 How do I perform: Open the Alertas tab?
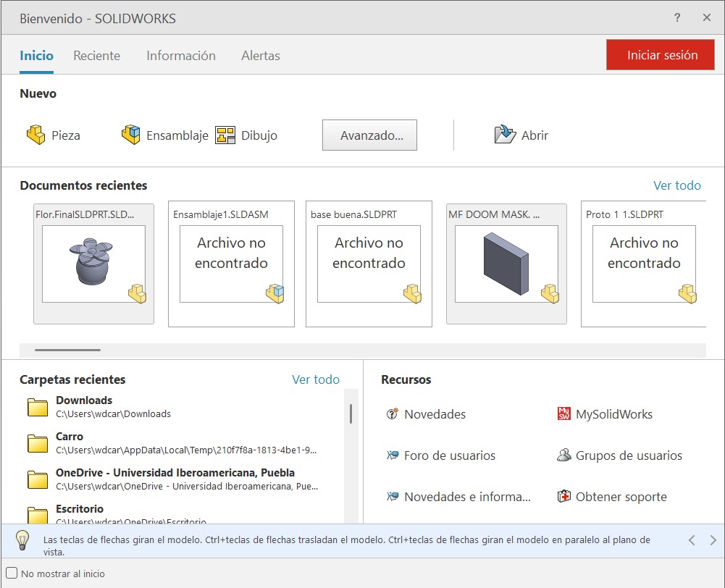260,56
